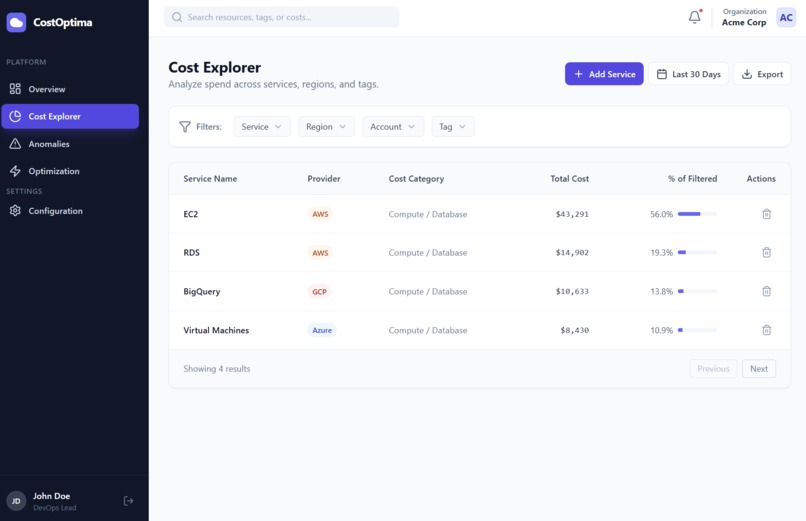Click the BigQuery service name
Screen dimensions: 806x521
pyautogui.click(x=202, y=291)
